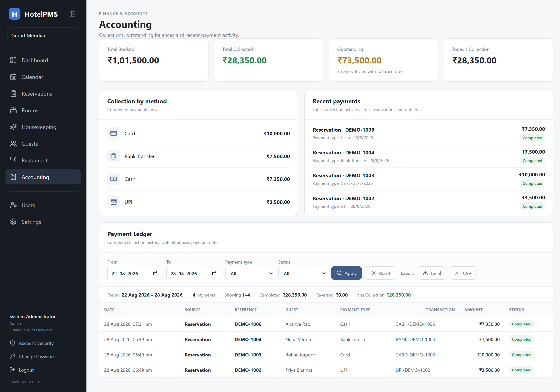Viewport: 560px width, 392px height.
Task: Open calendar picker in To date field
Action: [214, 273]
